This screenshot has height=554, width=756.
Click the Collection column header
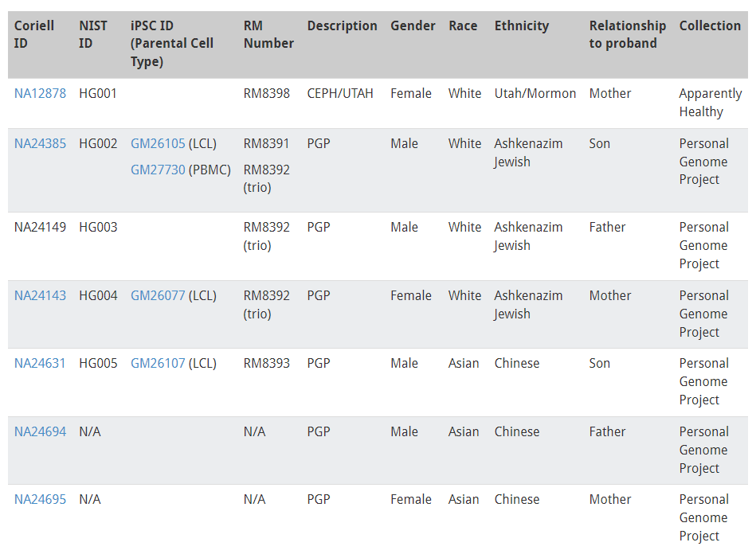coord(710,25)
